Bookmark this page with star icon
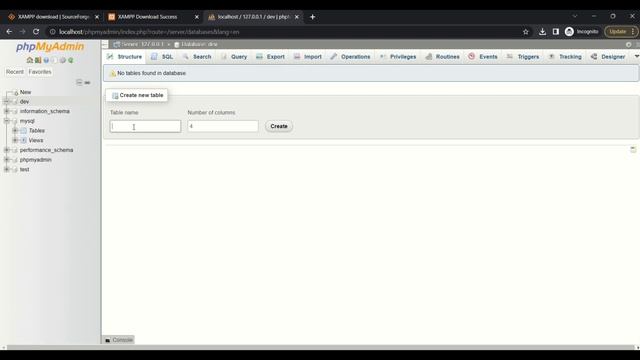Screen dimensions: 640x360 pos(526,32)
